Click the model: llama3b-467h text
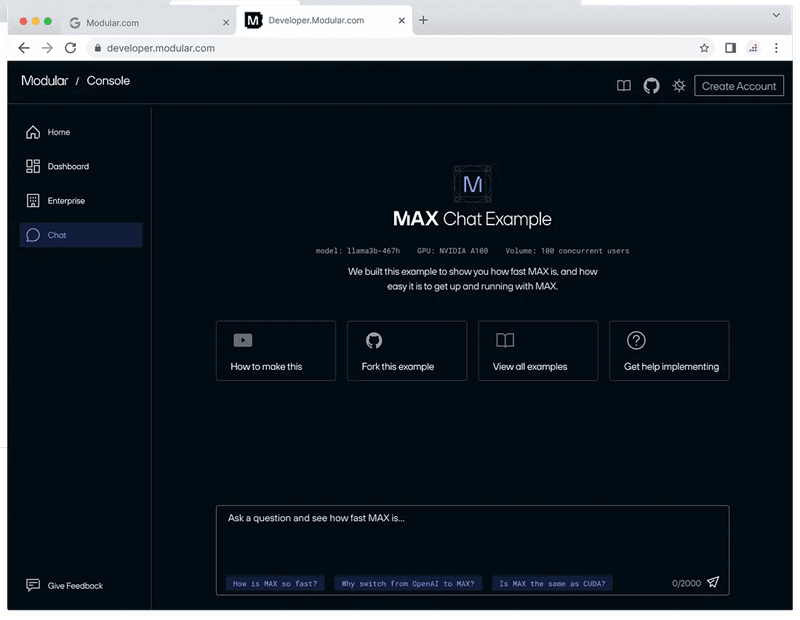This screenshot has height=620, width=800. tap(358, 251)
